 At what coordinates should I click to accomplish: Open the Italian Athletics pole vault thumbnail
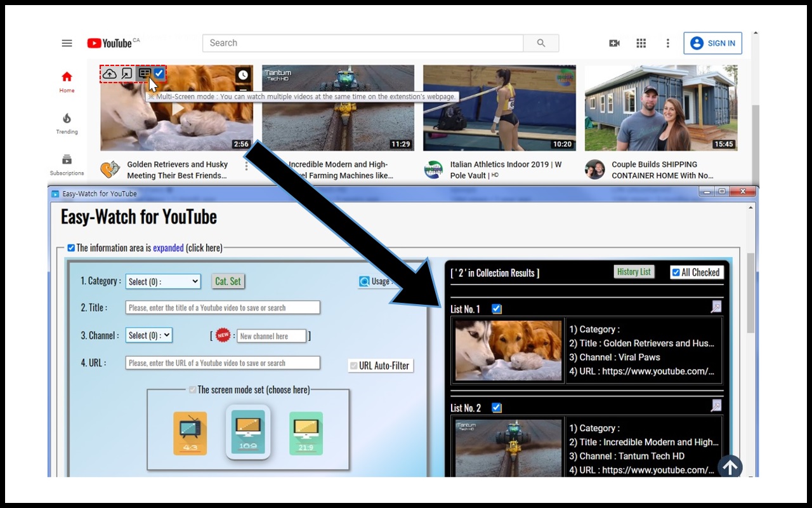[x=499, y=108]
